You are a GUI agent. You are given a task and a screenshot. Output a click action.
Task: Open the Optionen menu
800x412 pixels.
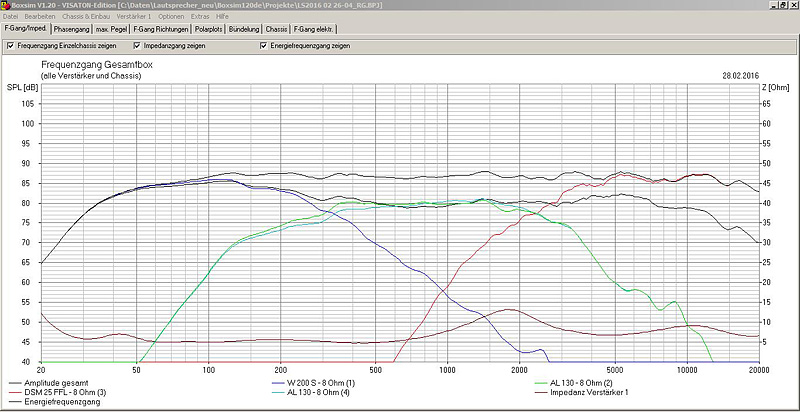point(171,17)
